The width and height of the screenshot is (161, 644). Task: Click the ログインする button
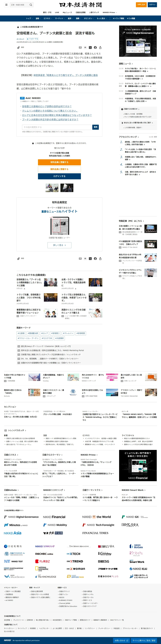(59, 176)
